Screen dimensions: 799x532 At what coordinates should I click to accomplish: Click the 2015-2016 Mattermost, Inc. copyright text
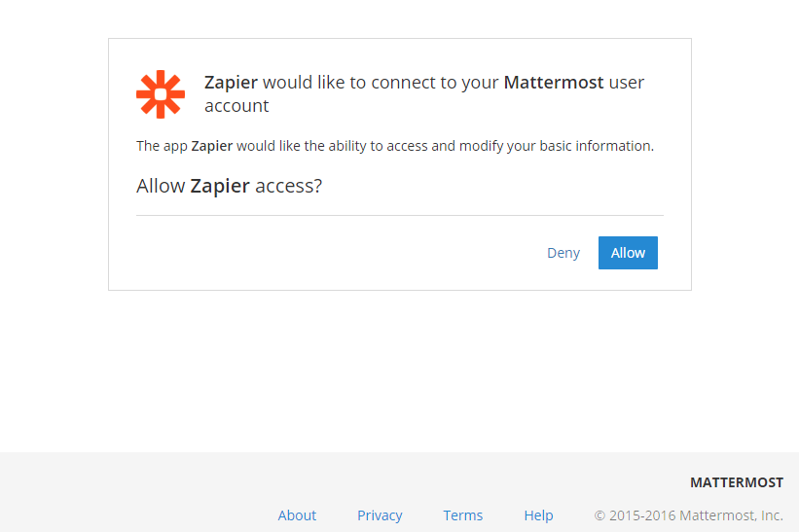[x=696, y=515]
